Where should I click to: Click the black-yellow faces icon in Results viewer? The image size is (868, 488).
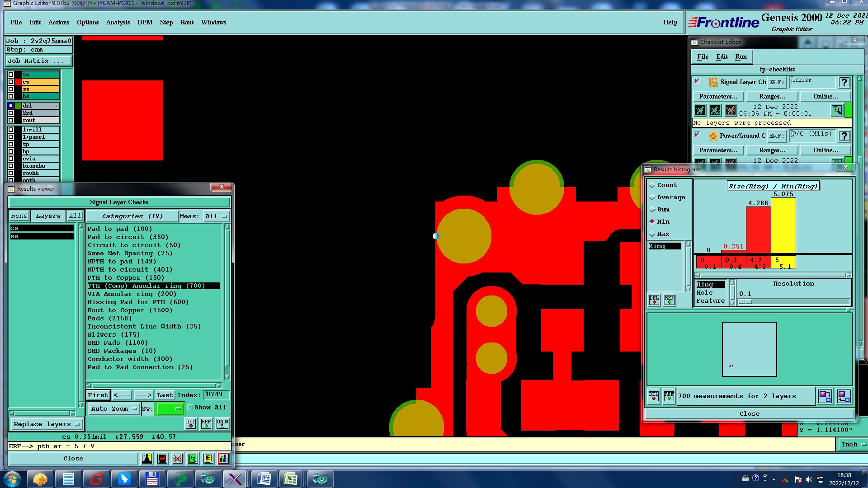(147, 459)
